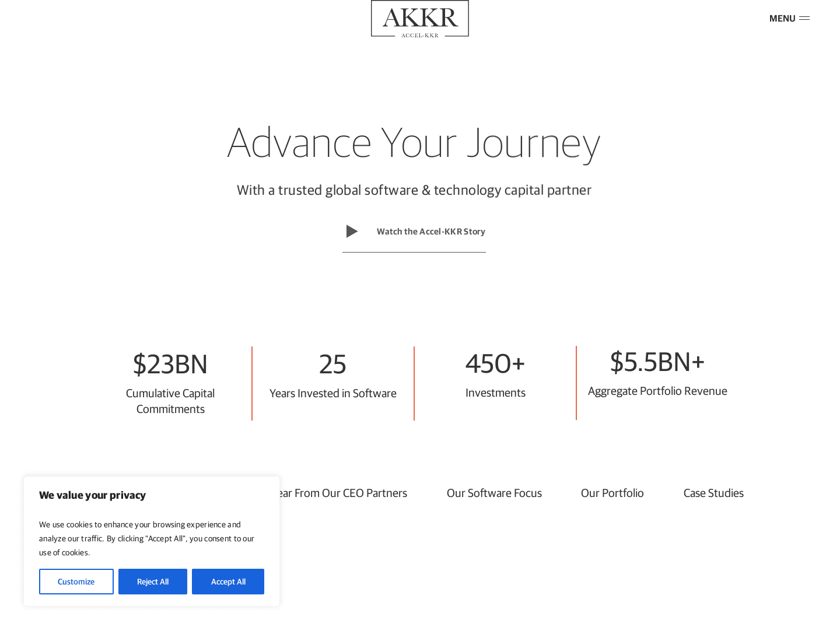Open the 'Our Portfolio' navigation link
840x630 pixels.
pyautogui.click(x=612, y=493)
